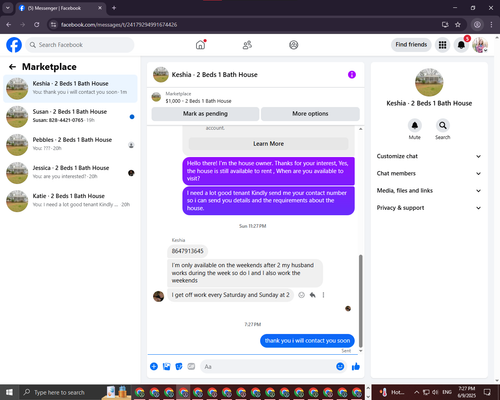
Task: Go back using the Marketplace arrow
Action: click(12, 67)
